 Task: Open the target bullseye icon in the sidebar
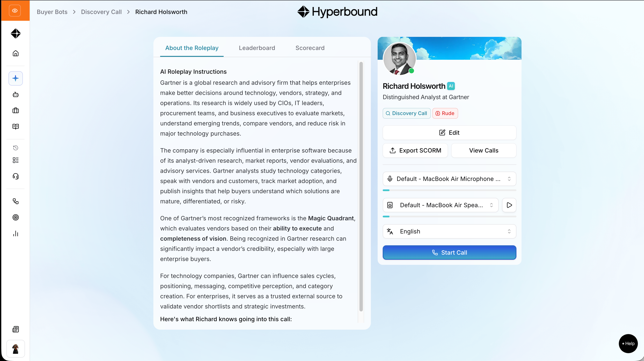(x=15, y=217)
